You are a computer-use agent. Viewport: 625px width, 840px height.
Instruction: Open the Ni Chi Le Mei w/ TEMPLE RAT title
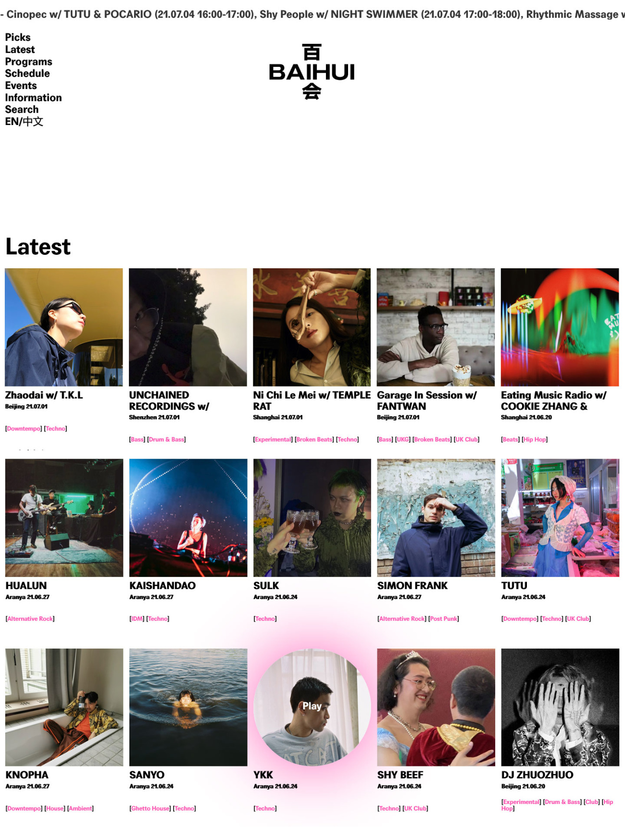click(x=312, y=401)
